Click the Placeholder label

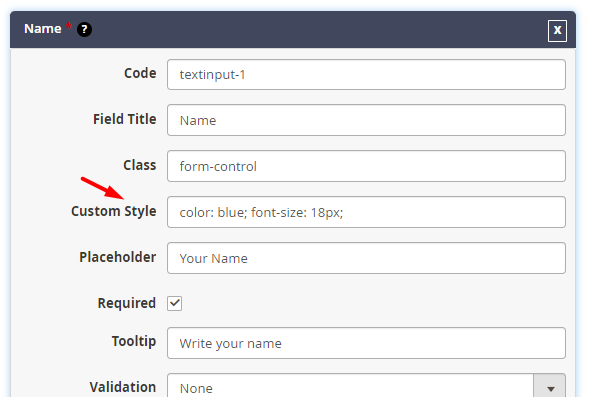pos(118,257)
